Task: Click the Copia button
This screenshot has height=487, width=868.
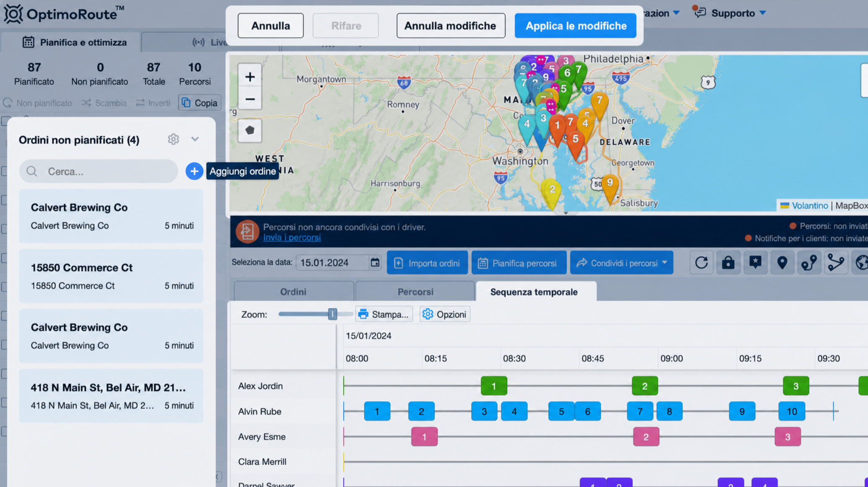Action: (200, 103)
